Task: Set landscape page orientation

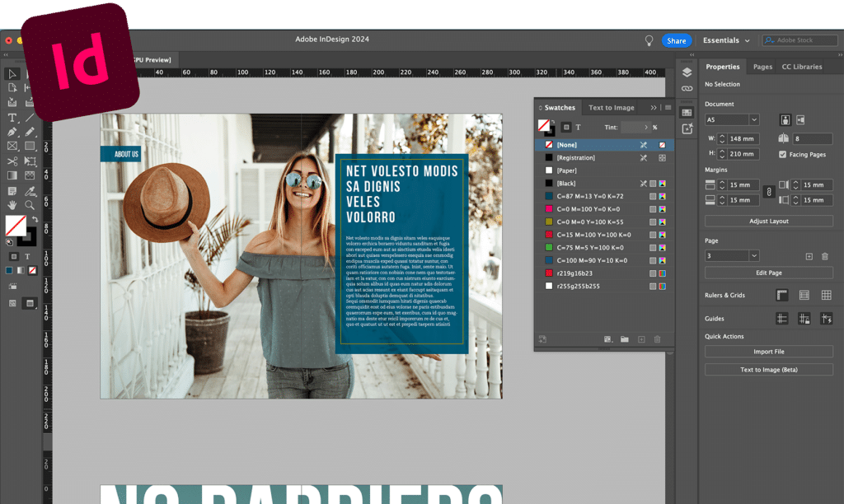Action: pyautogui.click(x=800, y=120)
